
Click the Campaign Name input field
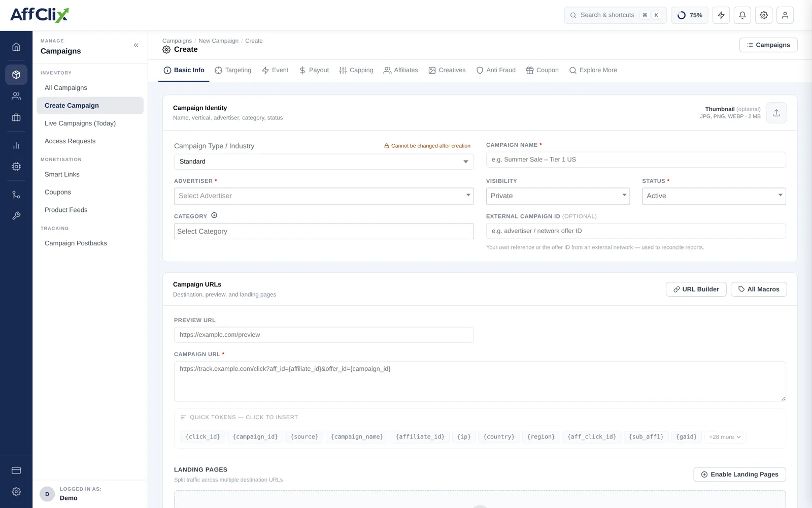[636, 160]
